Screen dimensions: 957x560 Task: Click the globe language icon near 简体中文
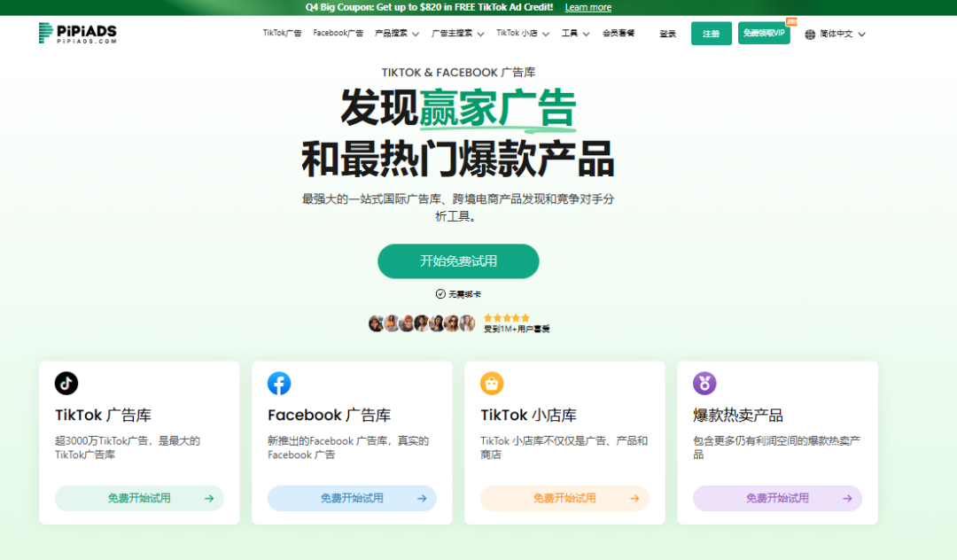point(809,34)
